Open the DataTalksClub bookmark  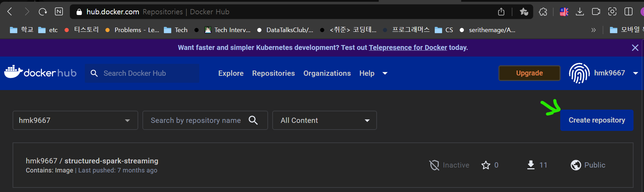[285, 30]
